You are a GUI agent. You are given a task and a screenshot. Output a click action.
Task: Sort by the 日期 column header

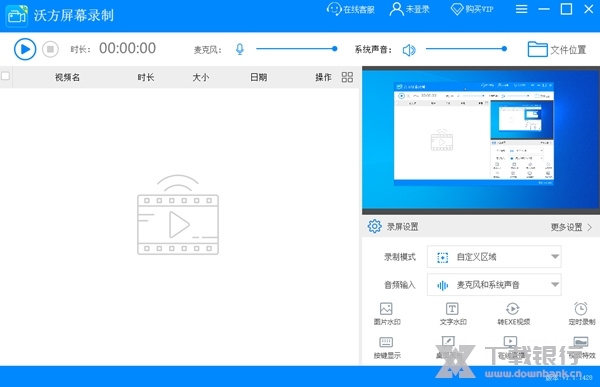point(259,77)
